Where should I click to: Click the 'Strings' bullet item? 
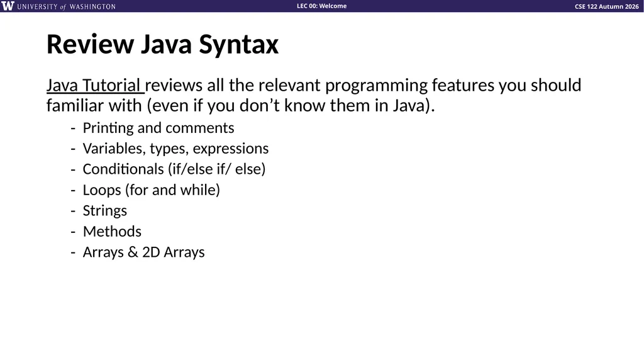(x=105, y=211)
